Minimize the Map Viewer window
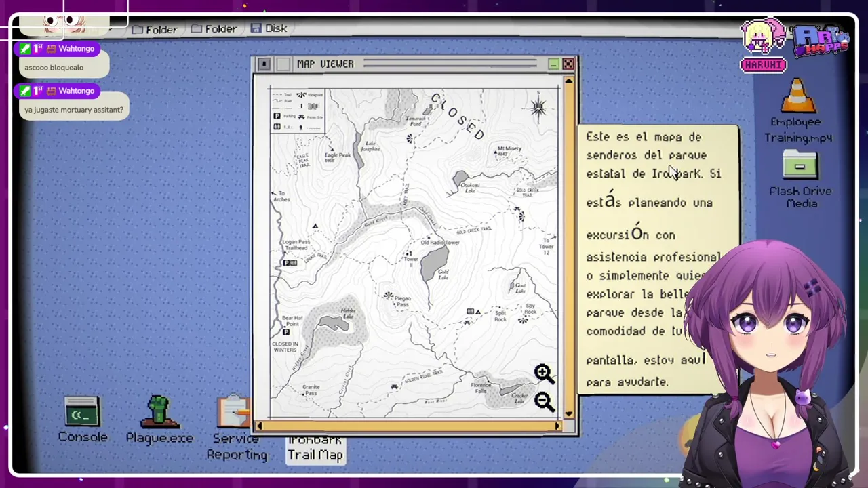 553,64
